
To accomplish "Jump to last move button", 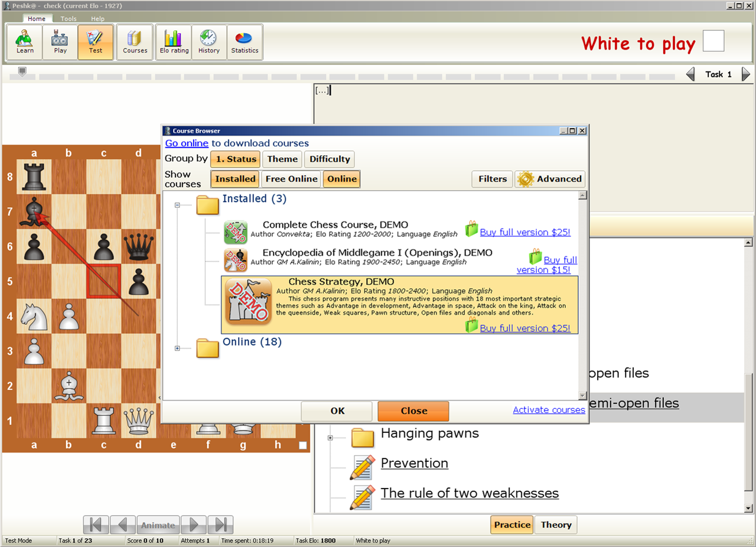I will pyautogui.click(x=220, y=525).
